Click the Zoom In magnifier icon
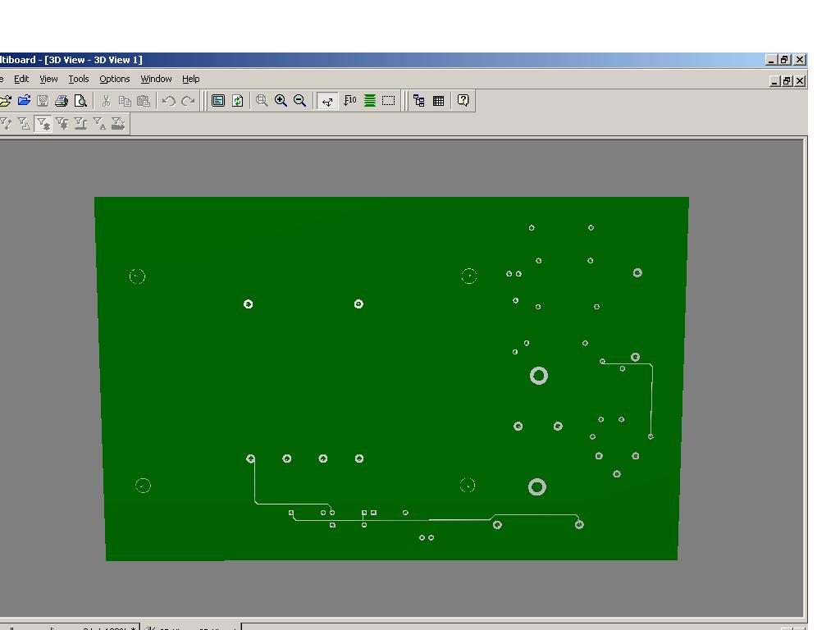840x630 pixels. [x=281, y=101]
